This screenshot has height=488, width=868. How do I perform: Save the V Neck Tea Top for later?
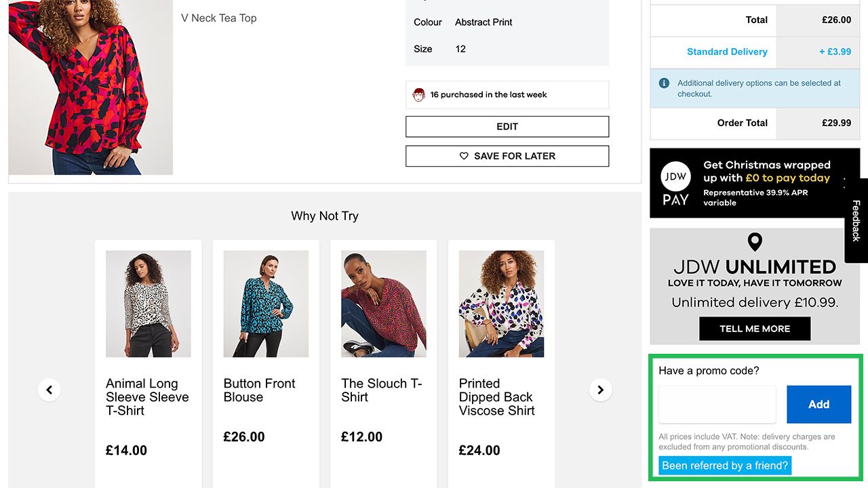point(507,156)
